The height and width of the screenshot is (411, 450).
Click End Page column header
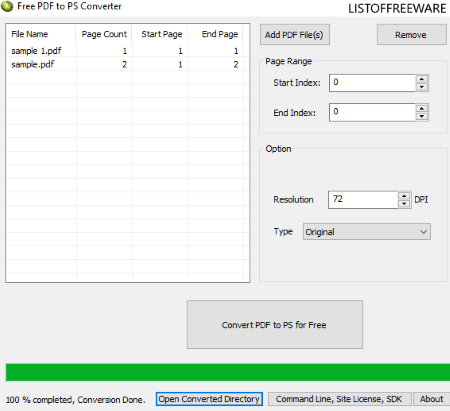point(215,34)
